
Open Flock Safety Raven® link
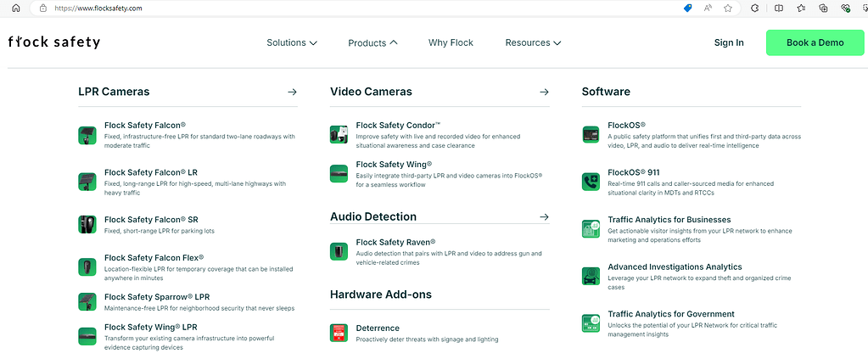click(395, 242)
